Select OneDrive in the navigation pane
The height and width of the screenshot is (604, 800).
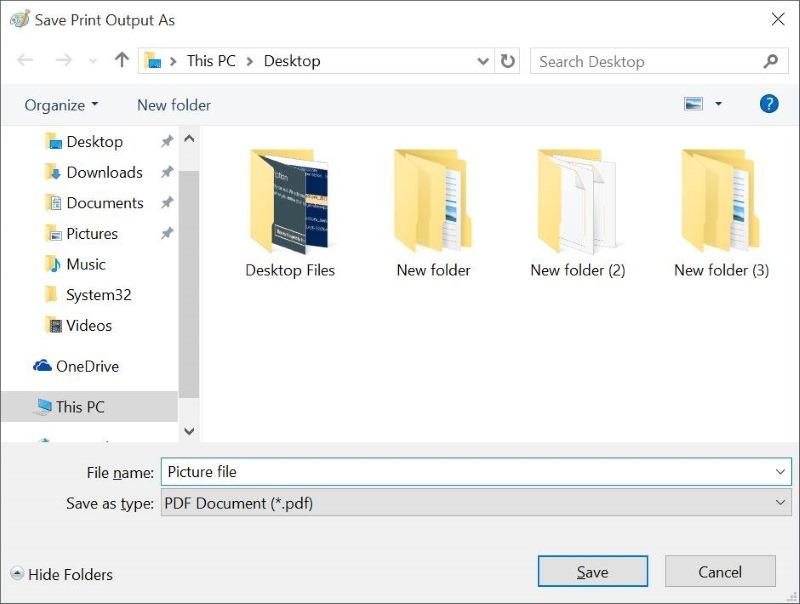86,366
